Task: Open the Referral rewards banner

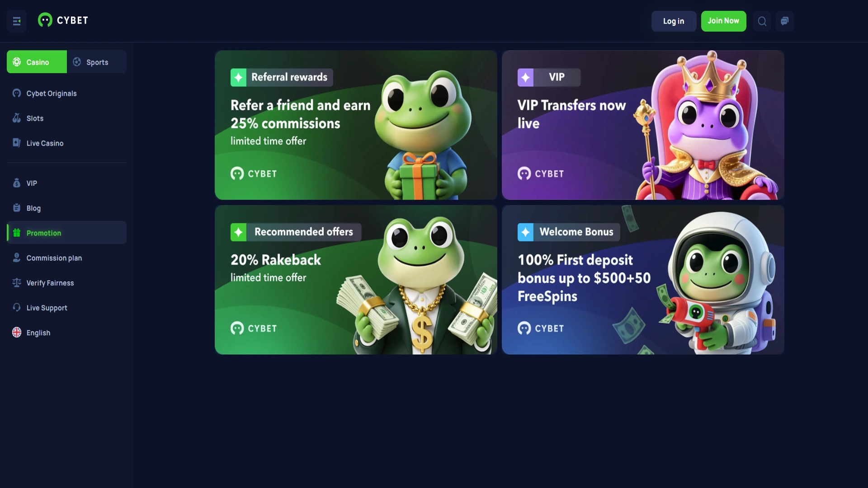Action: pyautogui.click(x=356, y=125)
